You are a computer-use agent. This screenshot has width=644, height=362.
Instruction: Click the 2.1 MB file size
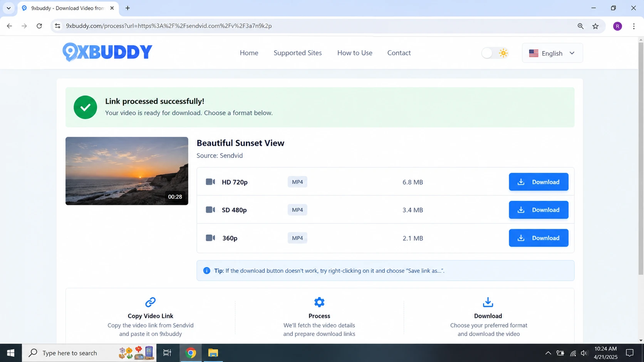[413, 238]
